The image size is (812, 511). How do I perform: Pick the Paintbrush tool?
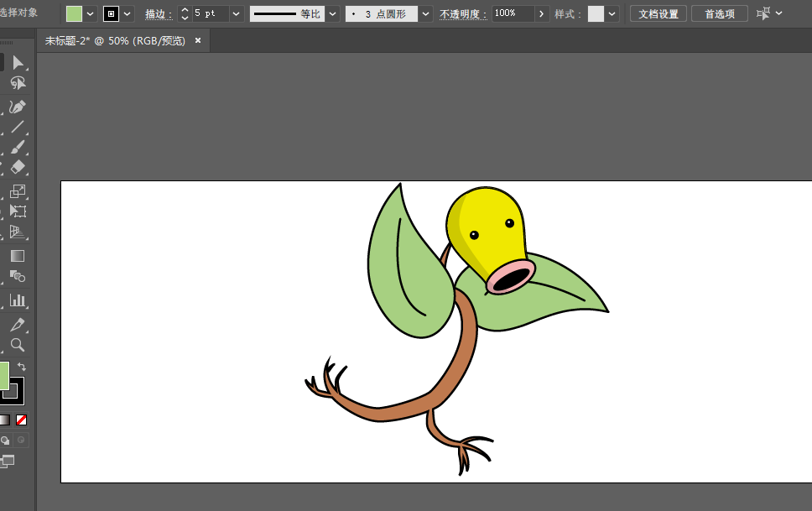pyautogui.click(x=18, y=148)
